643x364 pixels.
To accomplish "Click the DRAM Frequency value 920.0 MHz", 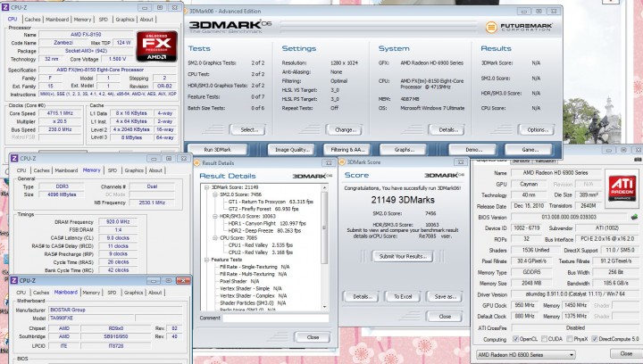I will pyautogui.click(x=118, y=222).
